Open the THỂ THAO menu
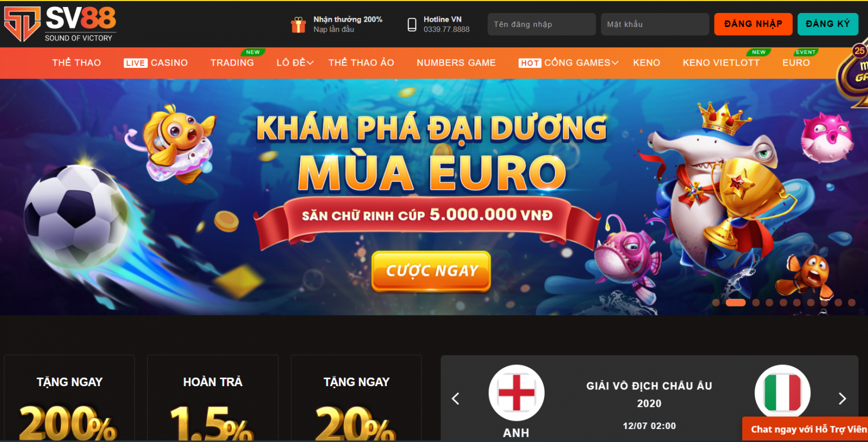The height and width of the screenshot is (442, 868). (76, 63)
